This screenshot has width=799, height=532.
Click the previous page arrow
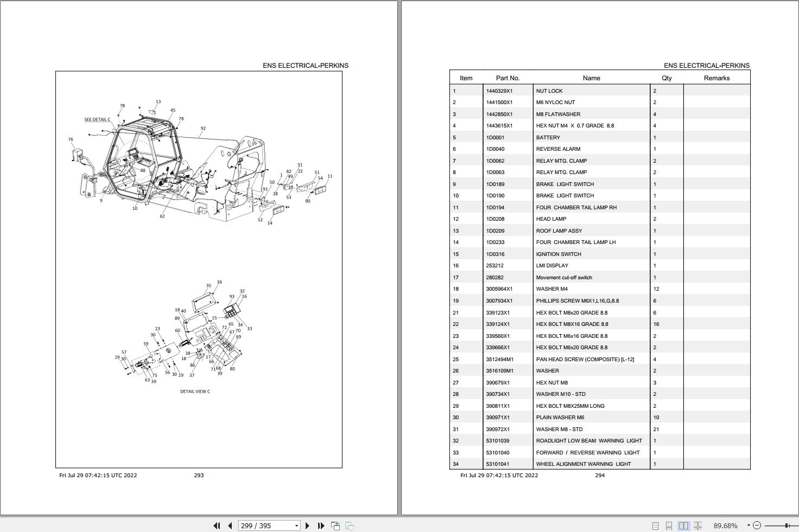[230, 525]
